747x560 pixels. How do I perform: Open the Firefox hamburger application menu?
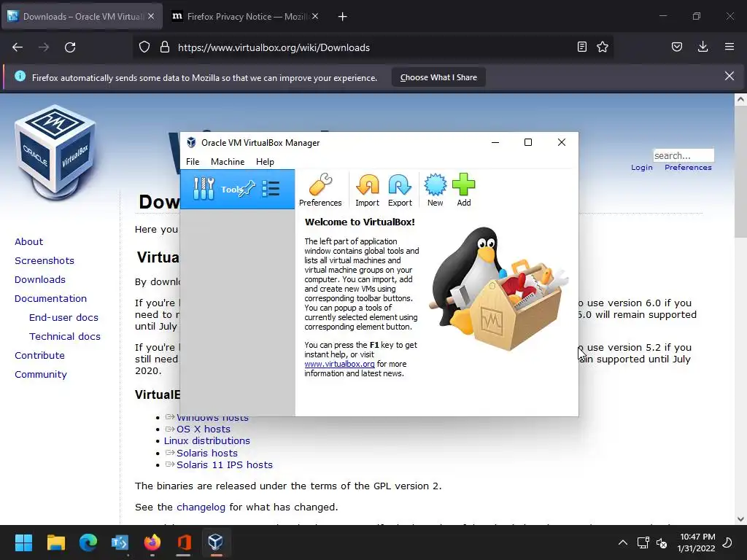click(729, 47)
